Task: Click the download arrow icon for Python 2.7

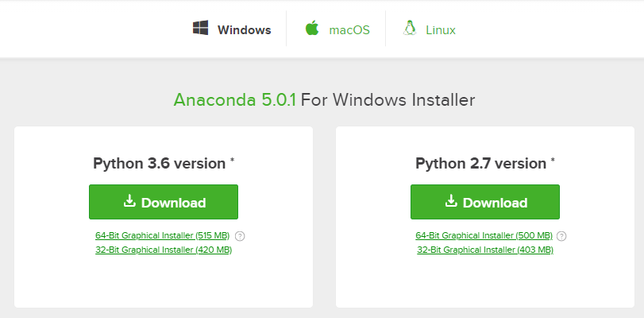Action: [x=452, y=202]
